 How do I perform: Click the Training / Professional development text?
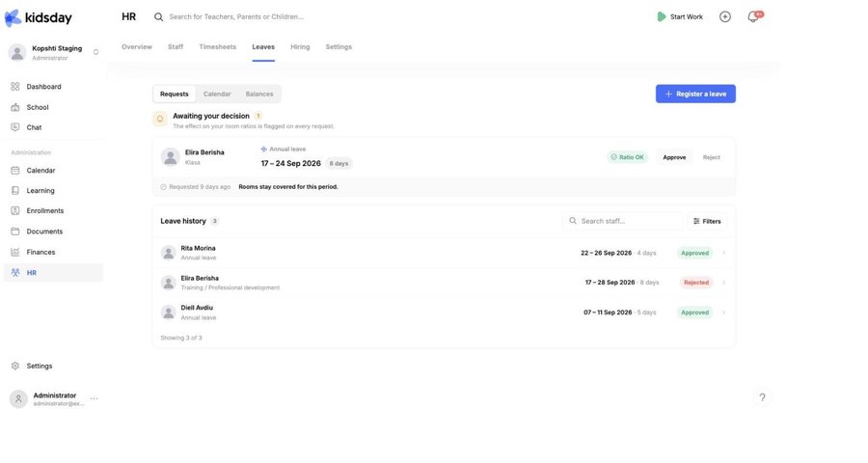point(231,288)
